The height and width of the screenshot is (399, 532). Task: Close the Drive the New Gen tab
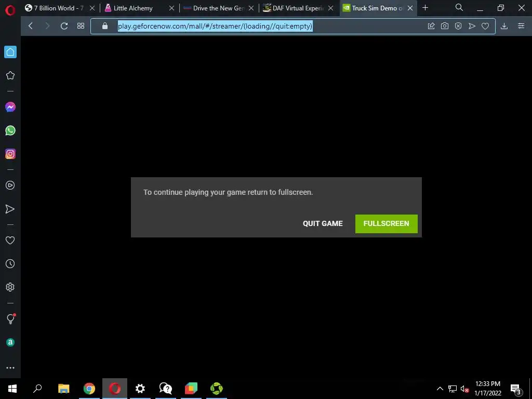coord(251,8)
